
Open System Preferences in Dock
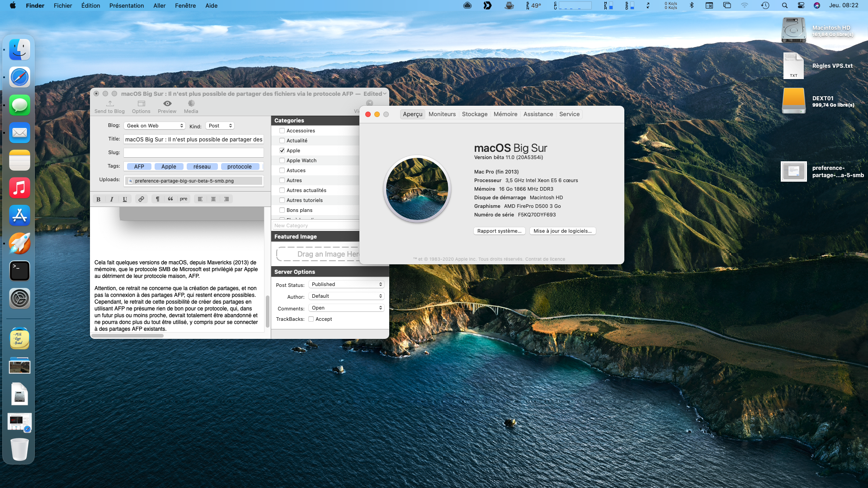click(19, 299)
